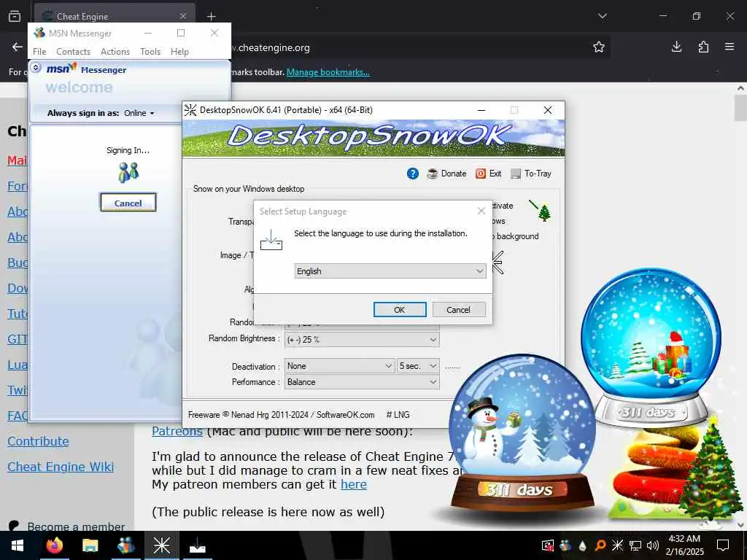Open the MSN Messenger Actions menu
This screenshot has width=747, height=560.
click(x=115, y=52)
